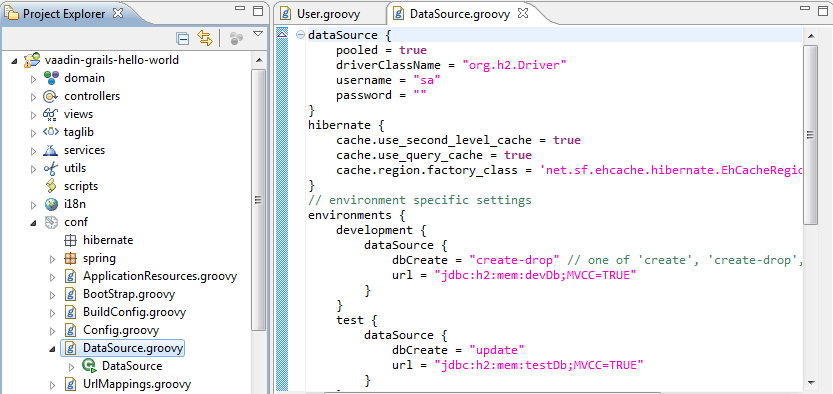Click the spring package icon
Viewport: 833px width, 394px height.
pyautogui.click(x=70, y=259)
